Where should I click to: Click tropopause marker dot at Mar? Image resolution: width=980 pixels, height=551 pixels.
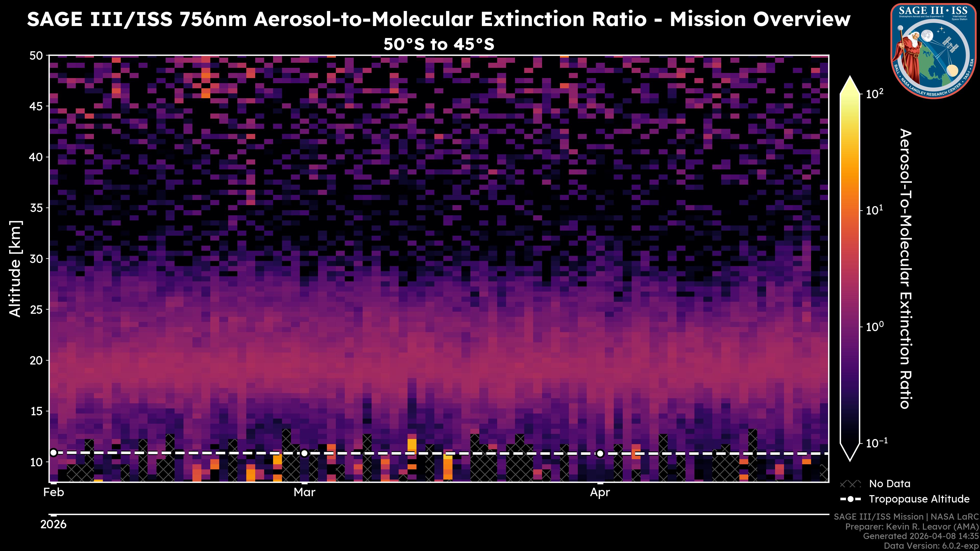(304, 453)
